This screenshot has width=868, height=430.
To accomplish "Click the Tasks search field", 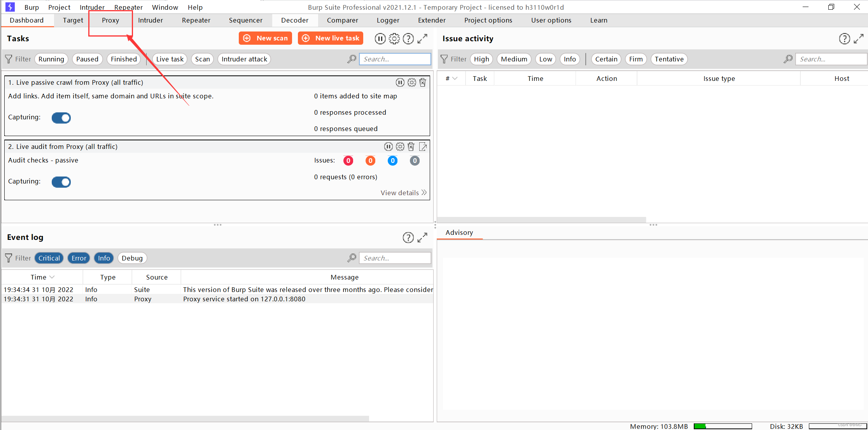I will pyautogui.click(x=395, y=59).
